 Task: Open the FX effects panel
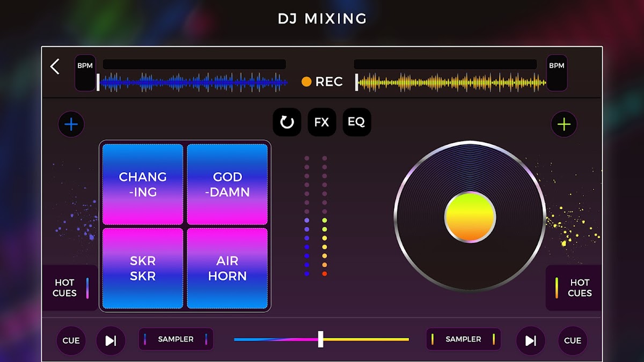[x=321, y=122]
